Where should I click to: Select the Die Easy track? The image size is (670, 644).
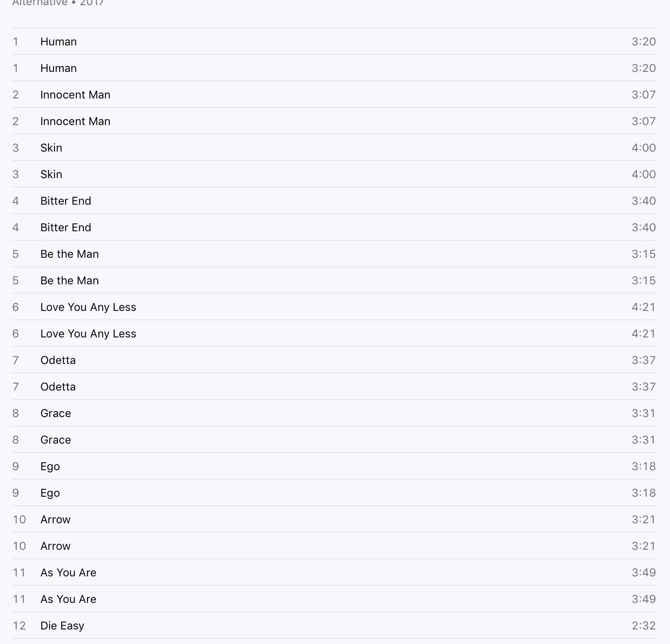pos(334,625)
